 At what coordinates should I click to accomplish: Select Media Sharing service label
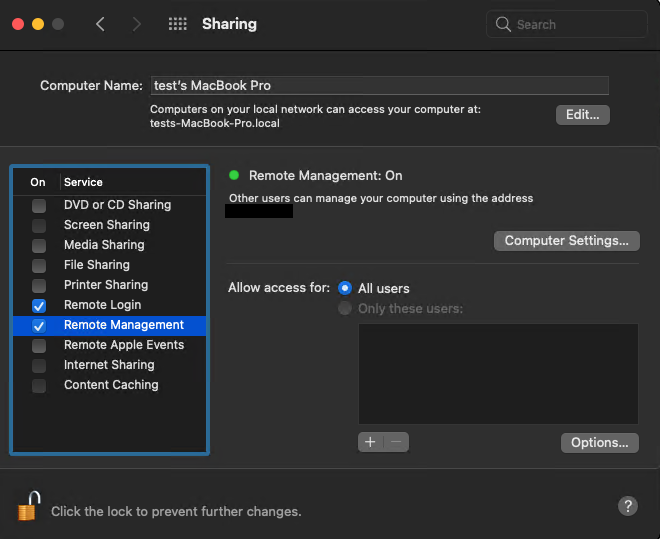(x=104, y=245)
